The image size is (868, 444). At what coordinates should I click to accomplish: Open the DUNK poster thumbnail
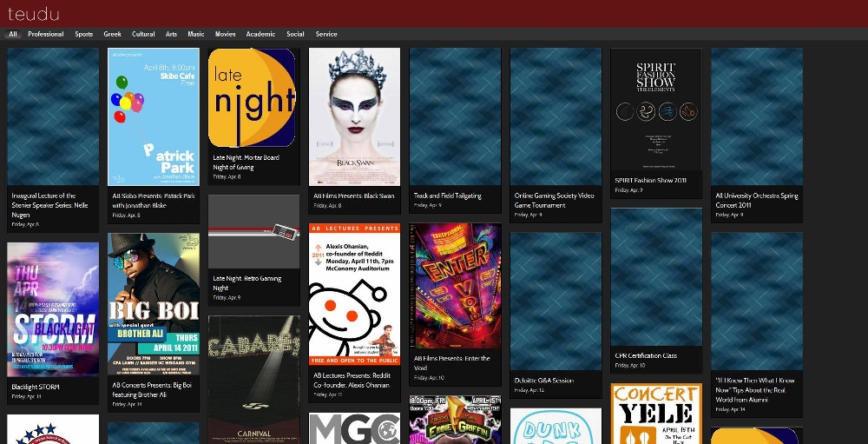pos(556,427)
